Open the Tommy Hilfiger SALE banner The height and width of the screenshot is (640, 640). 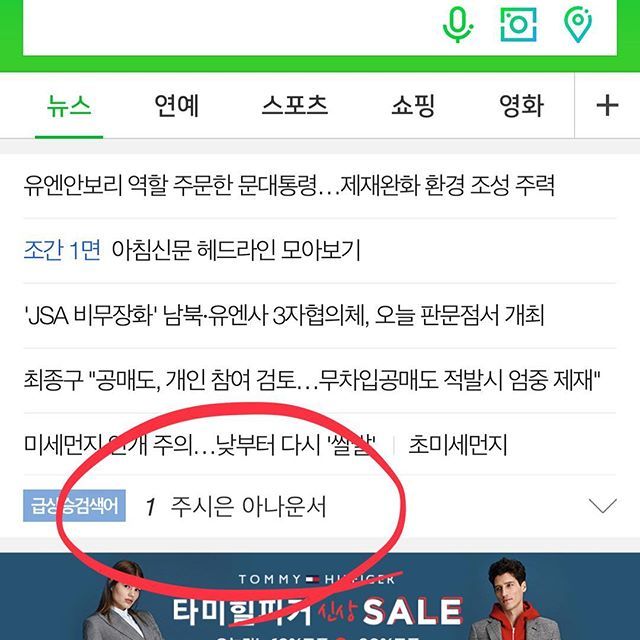tap(320, 596)
